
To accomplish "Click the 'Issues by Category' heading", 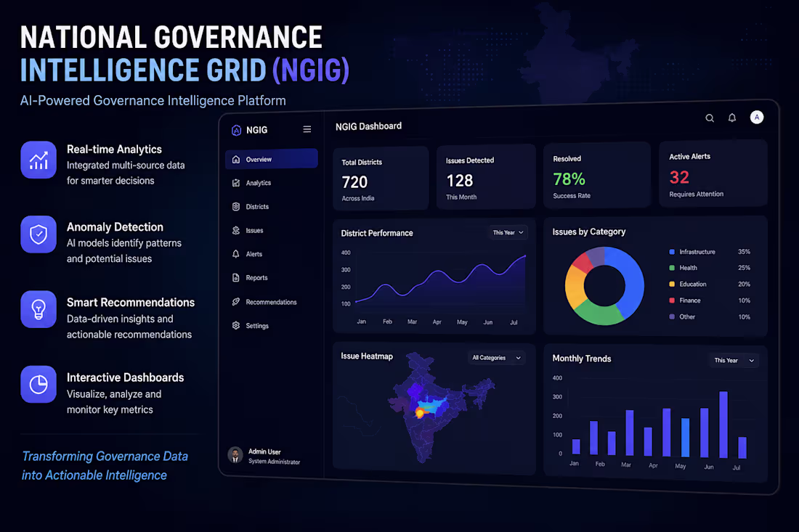I will coord(588,232).
